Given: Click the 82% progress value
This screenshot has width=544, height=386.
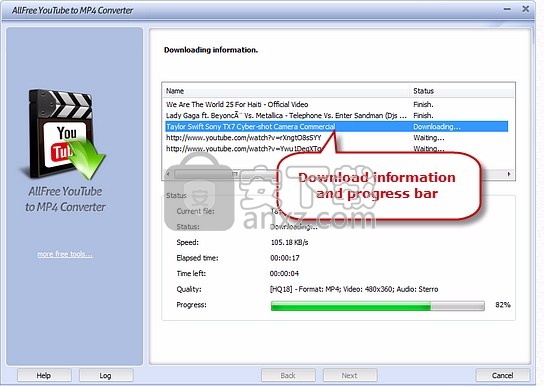Looking at the screenshot, I should click(503, 305).
